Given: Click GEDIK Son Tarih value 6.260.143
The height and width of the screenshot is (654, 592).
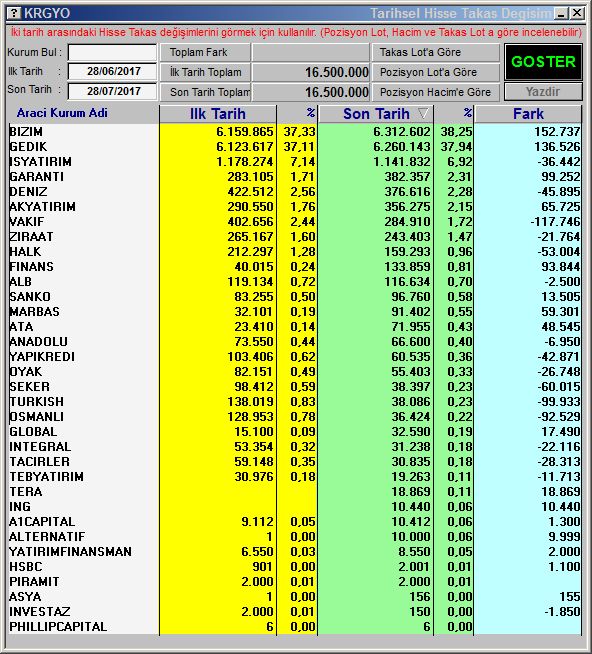Looking at the screenshot, I should pos(401,147).
